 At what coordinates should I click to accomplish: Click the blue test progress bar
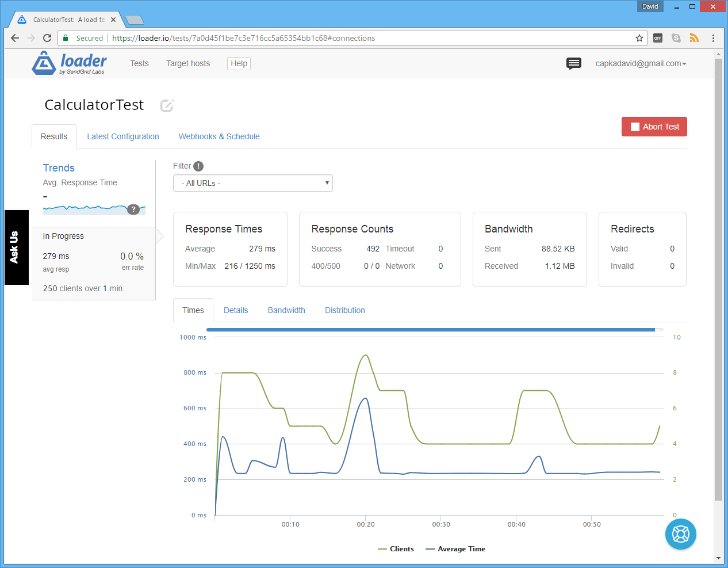tap(430, 330)
